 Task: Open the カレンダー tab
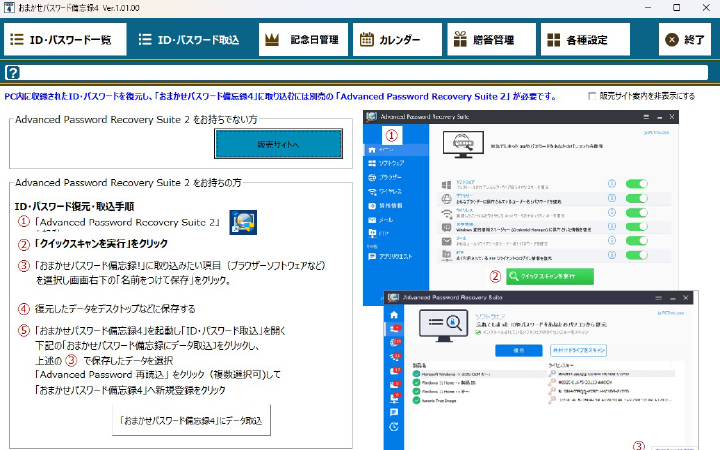397,39
